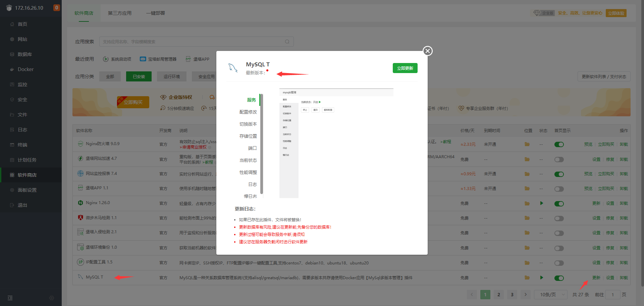Go to page 2

[x=499, y=295]
